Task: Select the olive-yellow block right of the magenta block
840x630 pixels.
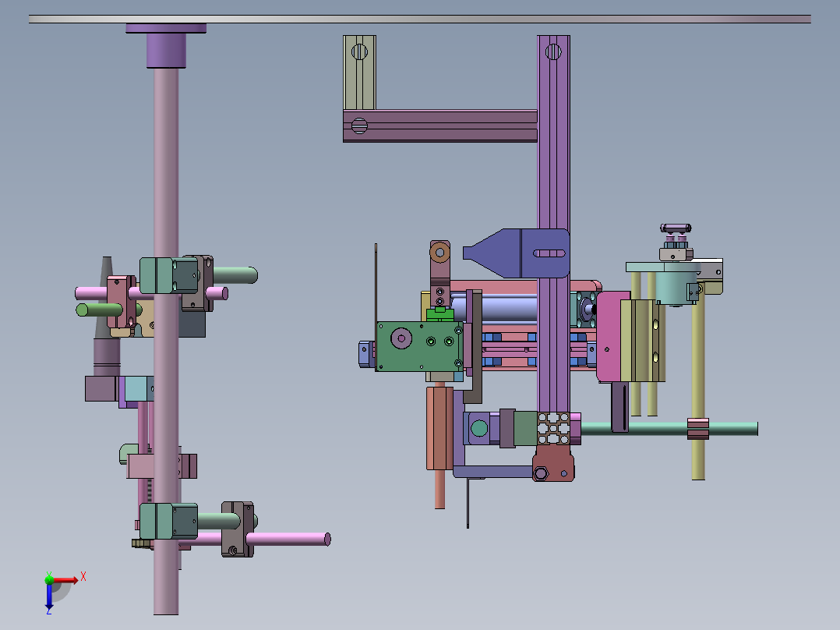Action: point(643,341)
